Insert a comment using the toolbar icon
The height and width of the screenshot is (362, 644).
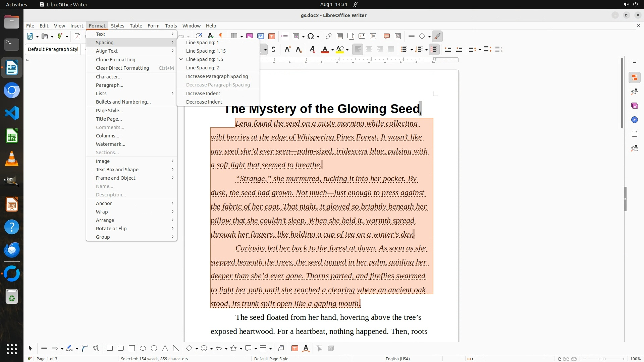pyautogui.click(x=386, y=36)
